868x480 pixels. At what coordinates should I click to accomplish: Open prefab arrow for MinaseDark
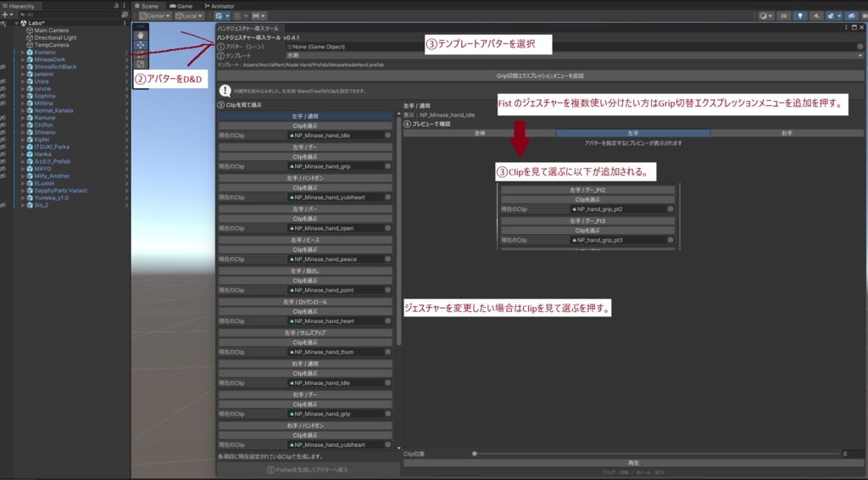(126, 60)
